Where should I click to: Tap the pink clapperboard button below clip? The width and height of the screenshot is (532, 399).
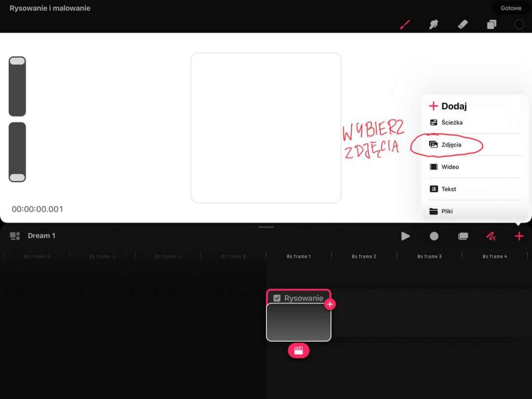pos(299,351)
